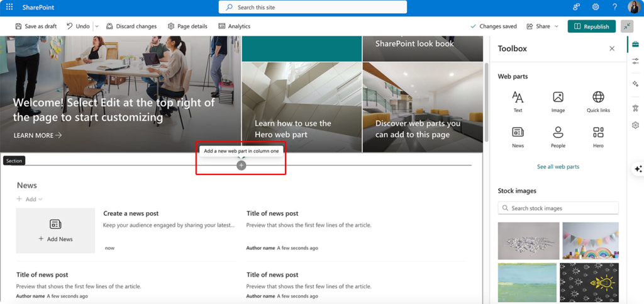Open the page settings gear sidebar icon
644x304 pixels.
pos(635,125)
